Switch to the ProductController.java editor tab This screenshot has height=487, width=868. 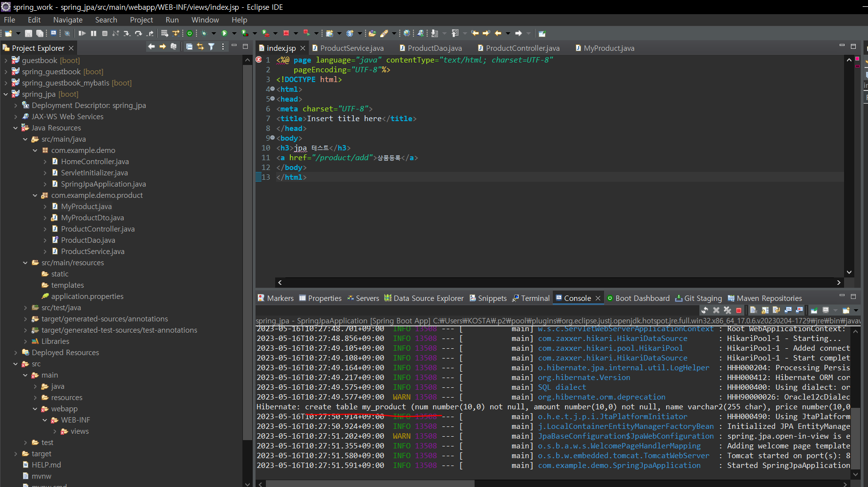point(522,48)
